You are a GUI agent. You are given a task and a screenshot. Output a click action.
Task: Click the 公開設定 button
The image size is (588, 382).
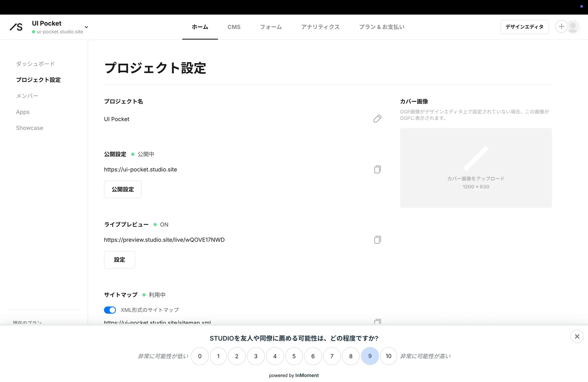click(x=123, y=189)
